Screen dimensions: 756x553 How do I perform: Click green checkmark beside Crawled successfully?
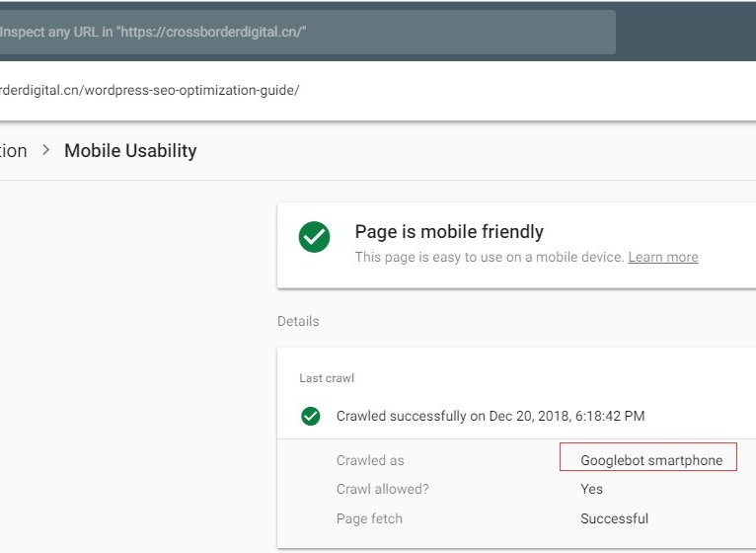[311, 416]
